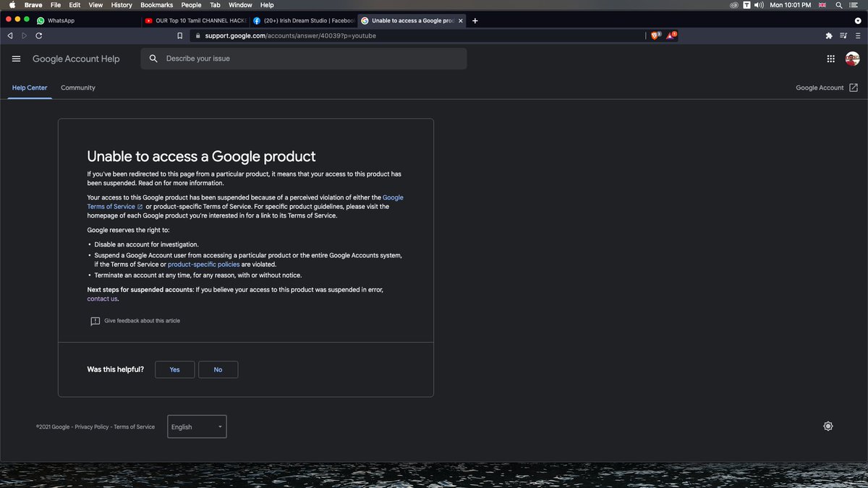Bookmark this page with the bookmark icon
Viewport: 868px width, 488px height.
pyautogui.click(x=180, y=35)
